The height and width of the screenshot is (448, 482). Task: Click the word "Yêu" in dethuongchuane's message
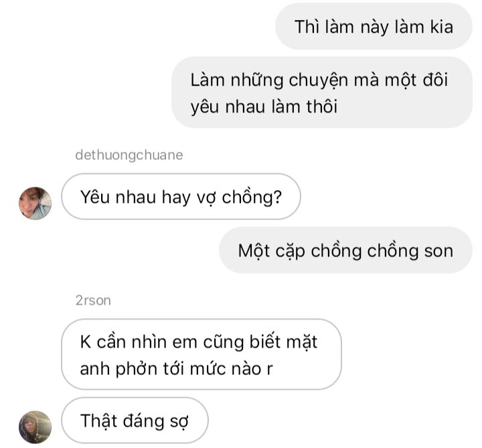pyautogui.click(x=95, y=197)
